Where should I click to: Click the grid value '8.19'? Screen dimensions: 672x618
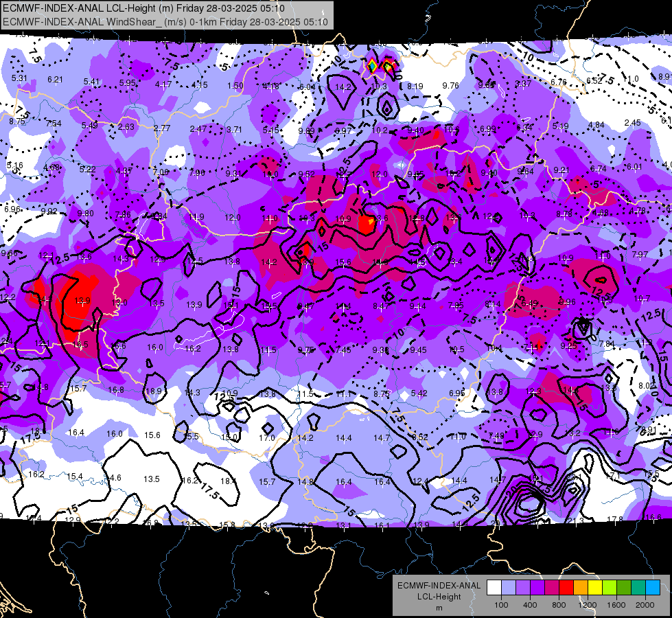(415, 87)
